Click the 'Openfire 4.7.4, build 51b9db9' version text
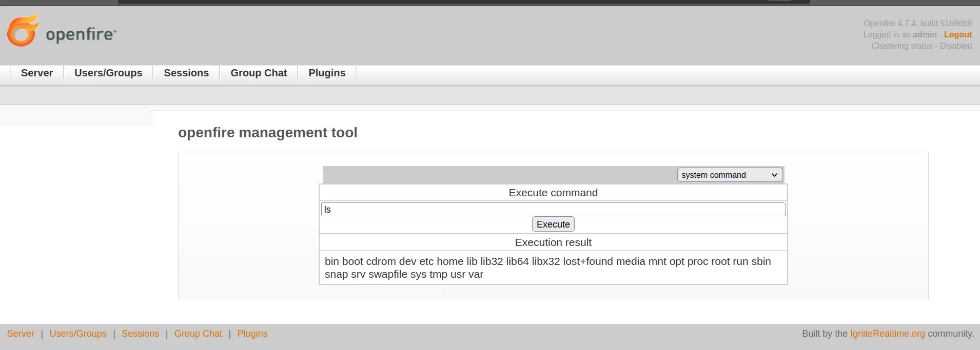Screen dimensions: 980x350 (x=918, y=23)
